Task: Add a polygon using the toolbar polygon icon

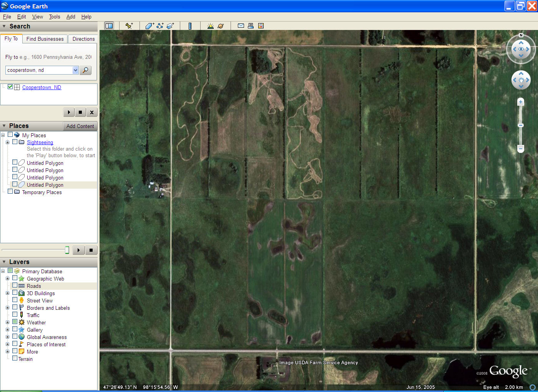Action: point(149,26)
